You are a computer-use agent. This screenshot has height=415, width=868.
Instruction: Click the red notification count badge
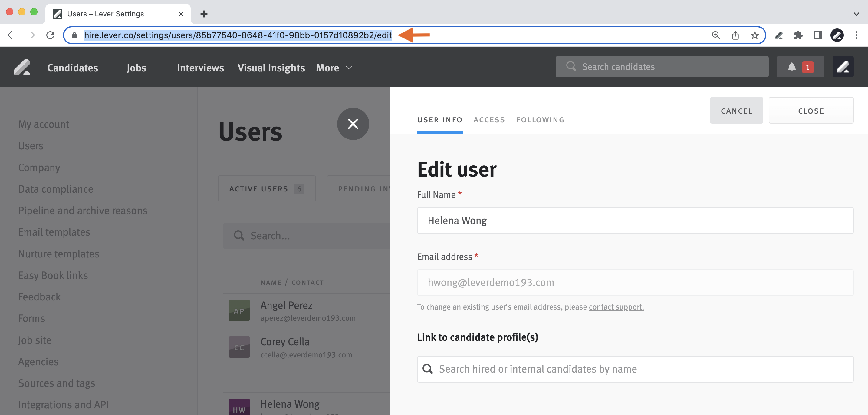807,67
